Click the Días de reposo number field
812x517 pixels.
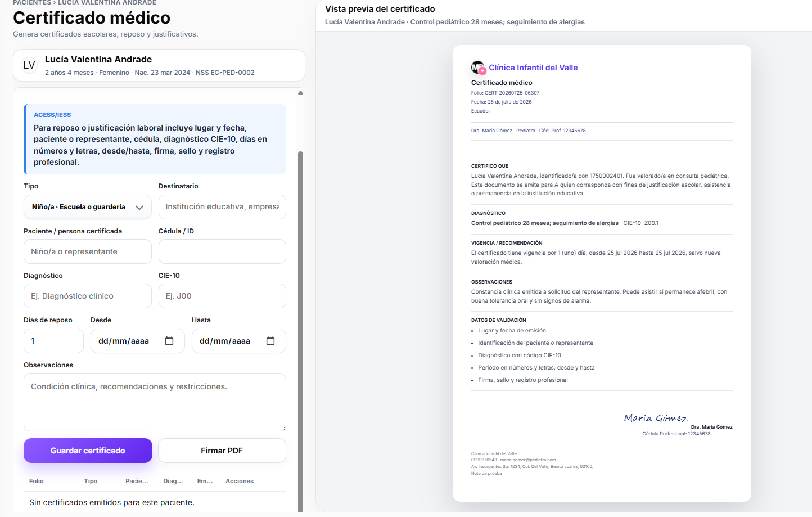click(53, 341)
